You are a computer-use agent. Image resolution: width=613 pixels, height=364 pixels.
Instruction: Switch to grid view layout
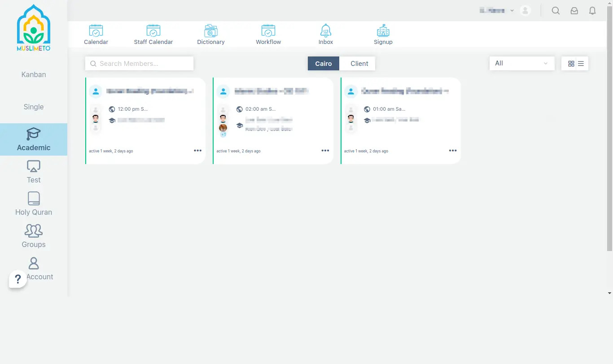[x=571, y=64]
